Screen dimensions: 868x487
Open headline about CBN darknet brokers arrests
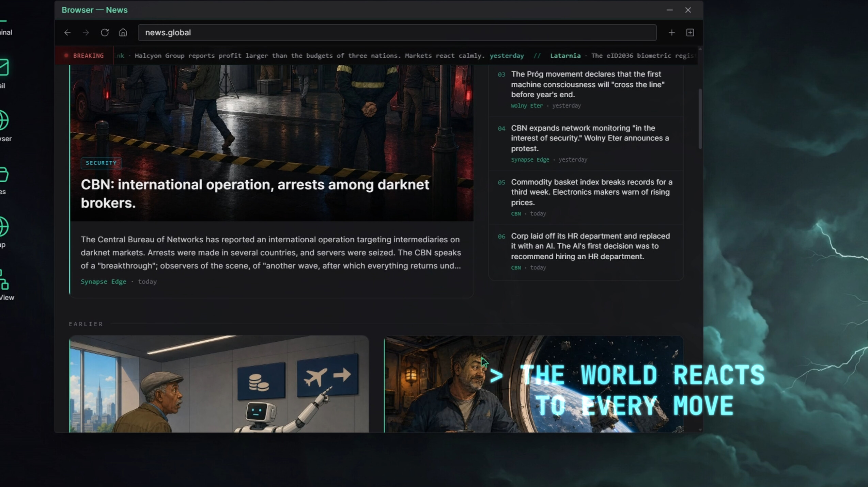[x=255, y=194]
